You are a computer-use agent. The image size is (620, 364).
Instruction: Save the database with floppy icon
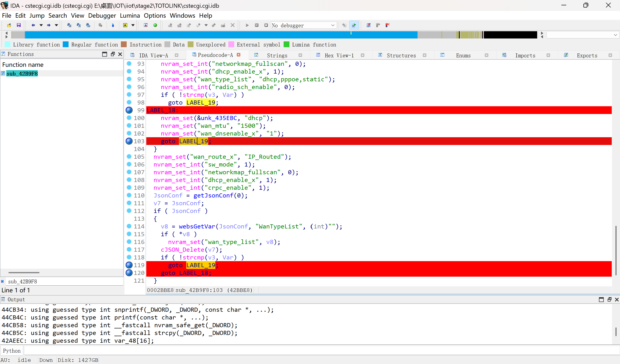(x=19, y=25)
